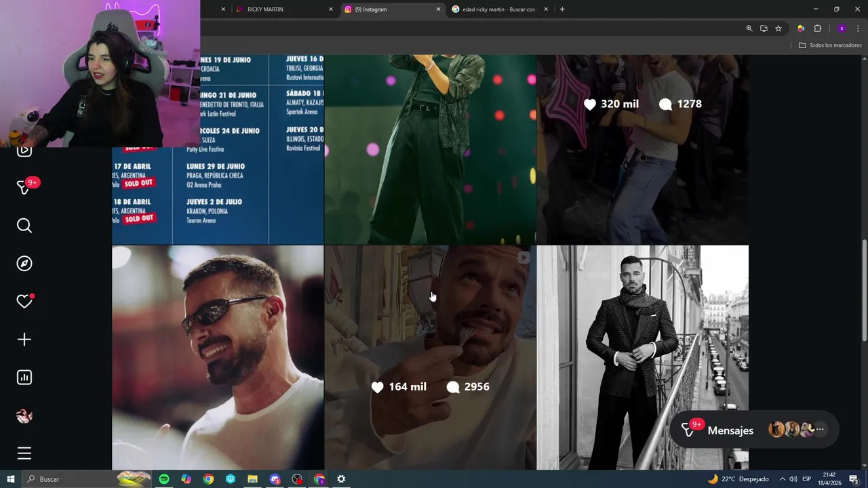Bookmark this page with the star icon

(x=778, y=28)
